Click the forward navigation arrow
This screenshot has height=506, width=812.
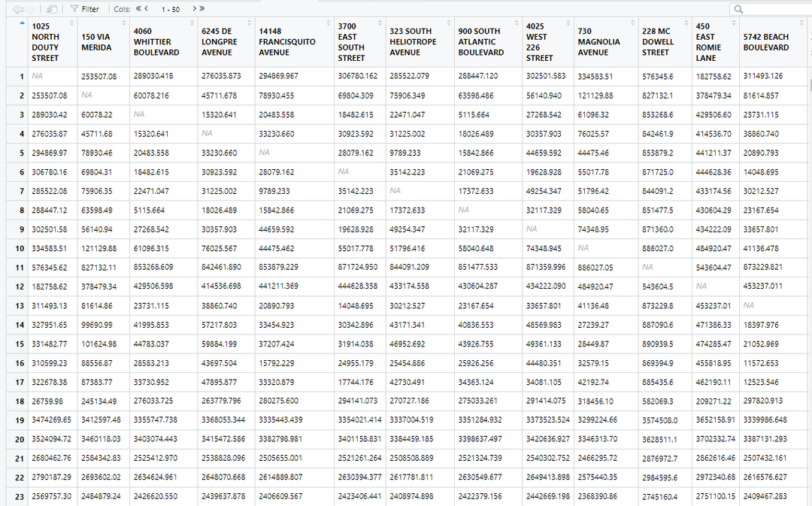click(29, 9)
